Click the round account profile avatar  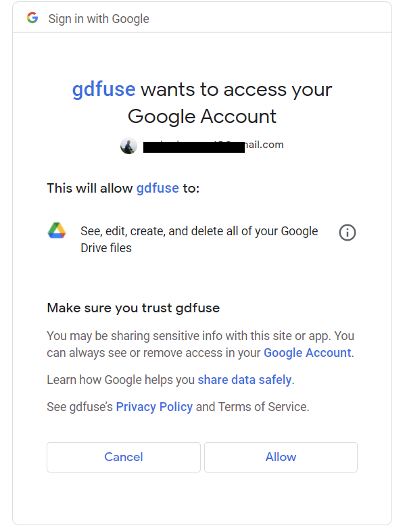[128, 146]
